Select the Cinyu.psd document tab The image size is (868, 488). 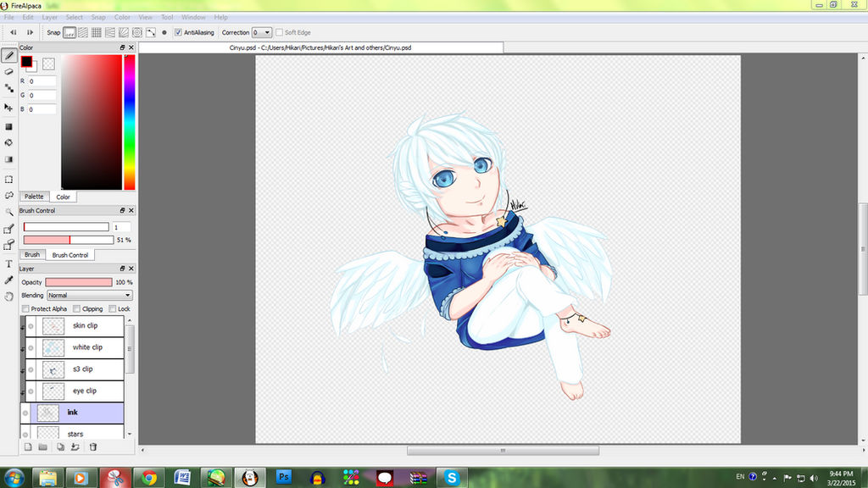pyautogui.click(x=320, y=47)
